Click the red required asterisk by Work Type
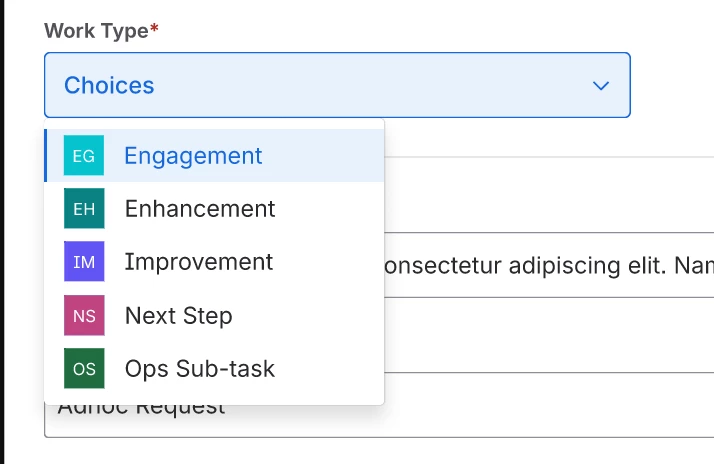The height and width of the screenshot is (464, 714). tap(154, 31)
